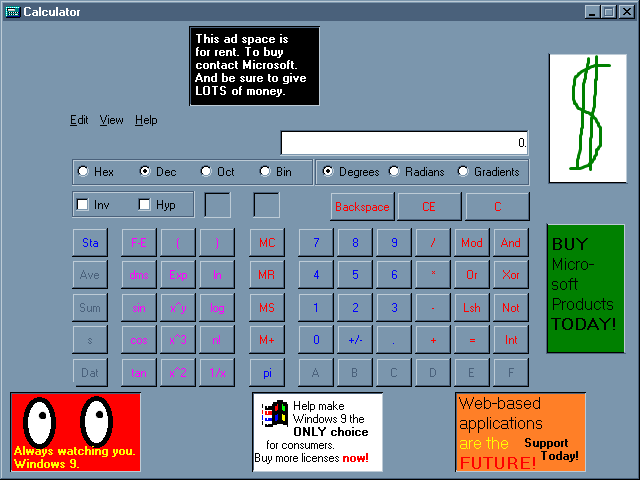Click the +/- sign change button
The image size is (640, 480).
[355, 340]
